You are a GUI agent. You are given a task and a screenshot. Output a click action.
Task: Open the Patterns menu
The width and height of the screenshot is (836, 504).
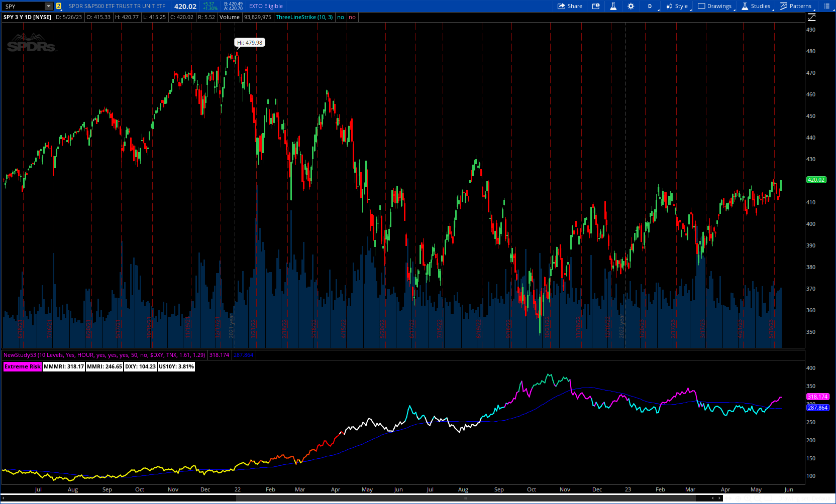pyautogui.click(x=796, y=6)
